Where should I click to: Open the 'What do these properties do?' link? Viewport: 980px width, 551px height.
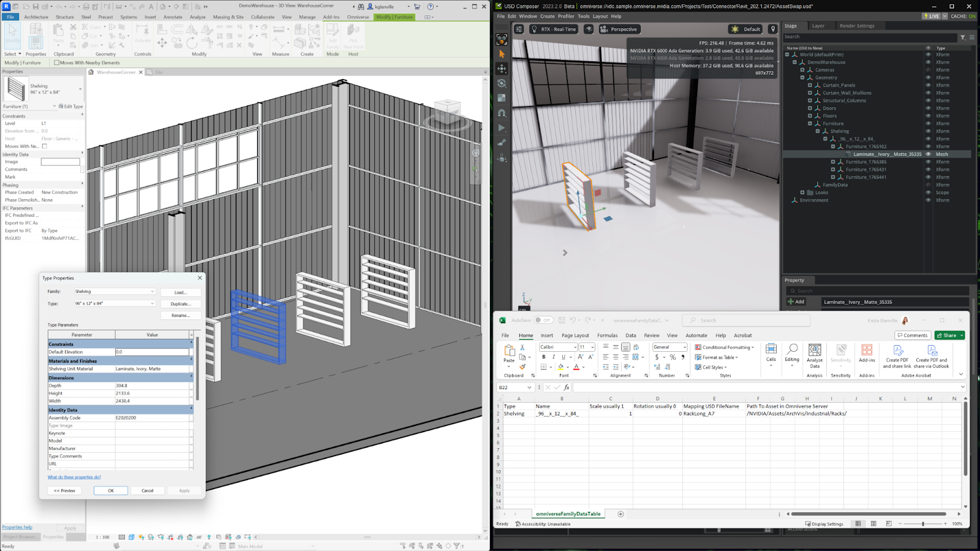click(74, 477)
